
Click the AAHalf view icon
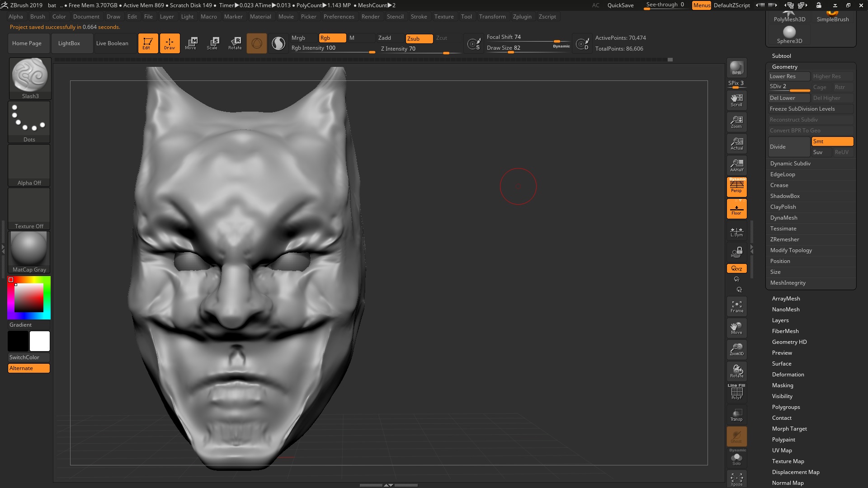pos(736,165)
